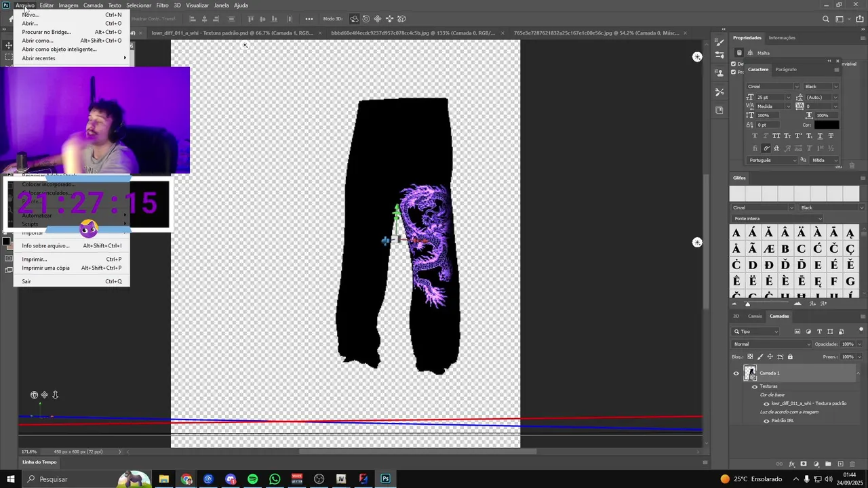Open the Editar menu
Viewport: 868px width, 488px height.
[46, 5]
